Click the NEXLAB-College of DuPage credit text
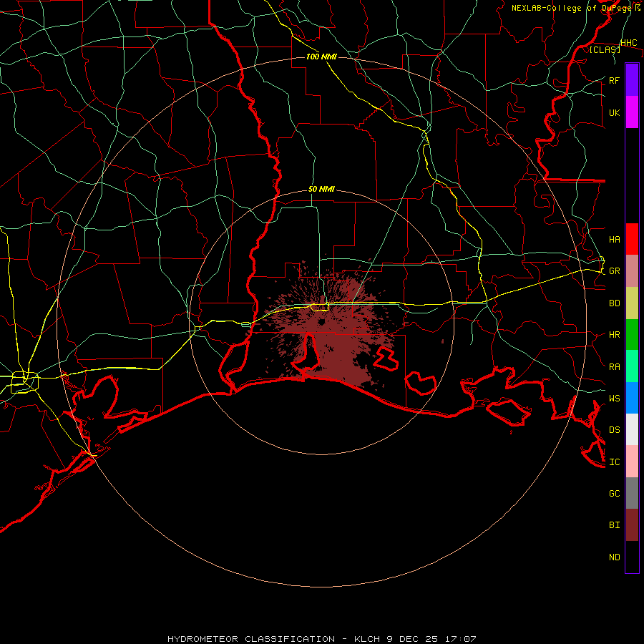Image resolution: width=644 pixels, height=644 pixels. [x=576, y=8]
